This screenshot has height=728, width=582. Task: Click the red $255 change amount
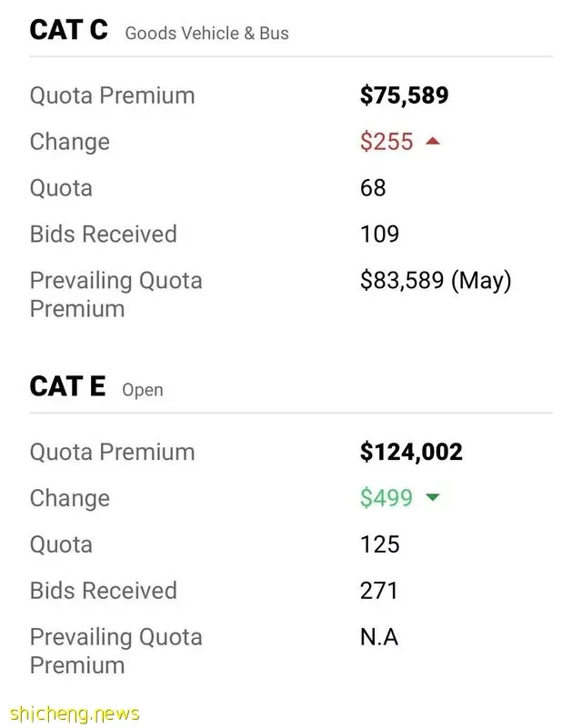[x=386, y=141]
